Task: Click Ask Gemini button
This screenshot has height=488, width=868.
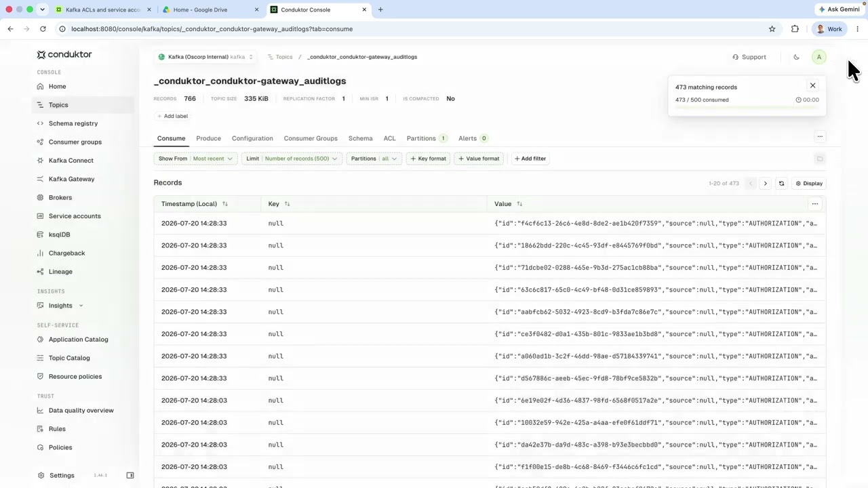Action: [x=839, y=9]
